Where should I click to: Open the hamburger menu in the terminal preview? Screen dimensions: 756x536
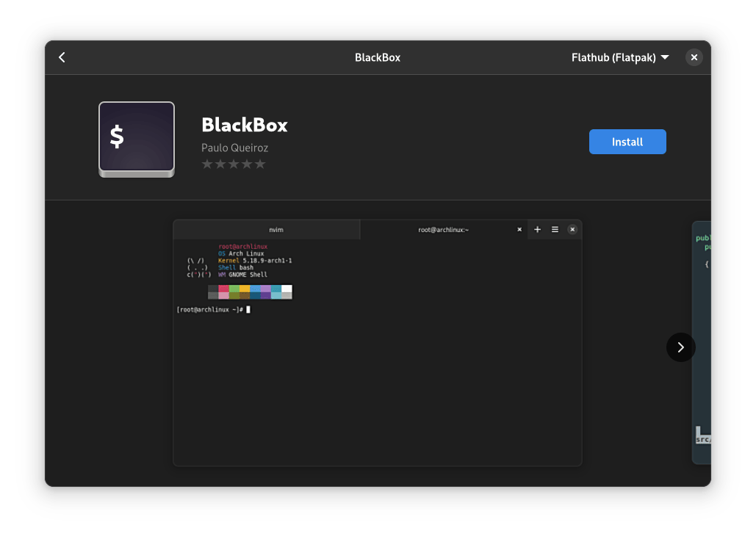(x=555, y=230)
